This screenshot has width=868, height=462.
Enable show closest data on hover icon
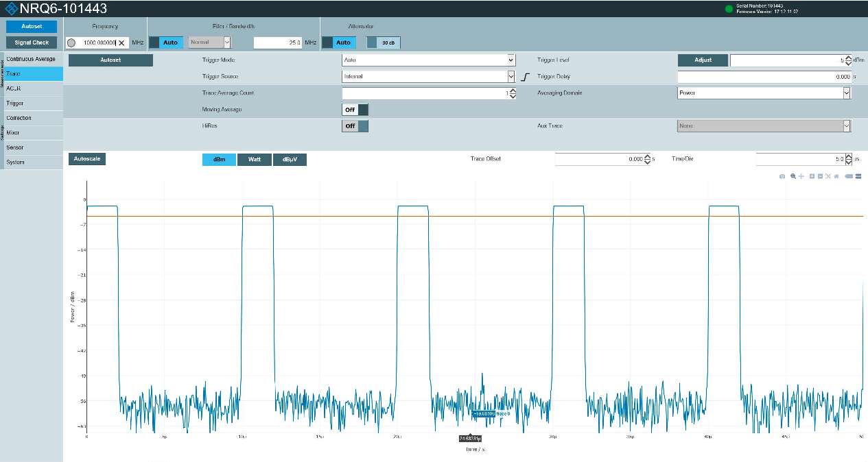click(x=849, y=176)
